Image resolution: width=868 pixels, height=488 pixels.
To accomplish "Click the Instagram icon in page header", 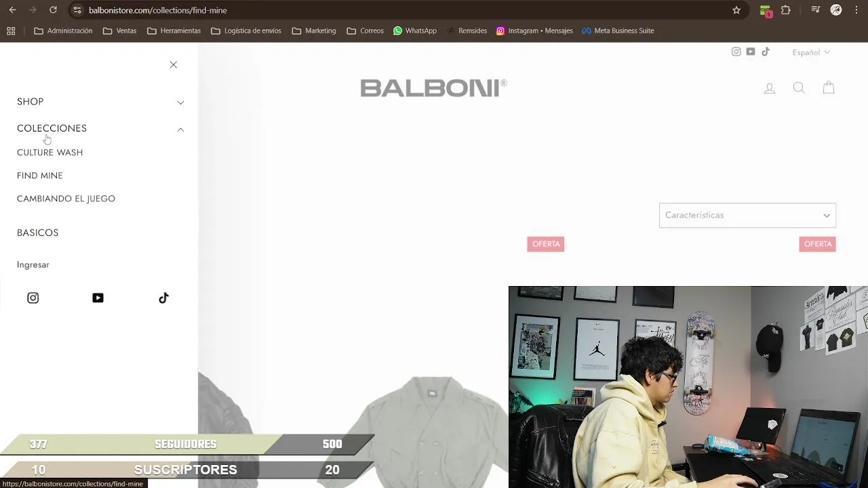I will 736,52.
